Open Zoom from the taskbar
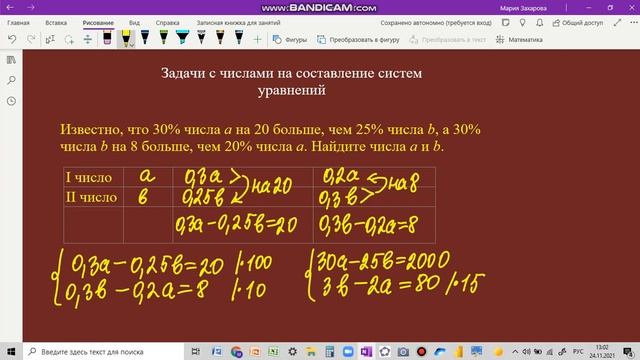 coord(348,351)
